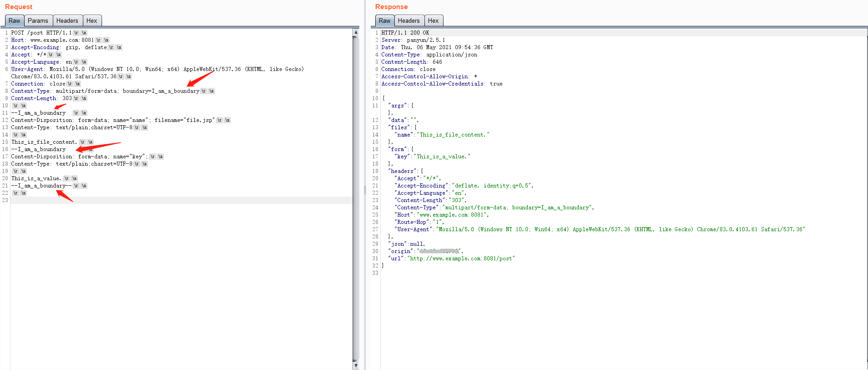The width and height of the screenshot is (868, 370).
Task: Click the "Route-Hop":"1" JSON line
Action: 419,222
